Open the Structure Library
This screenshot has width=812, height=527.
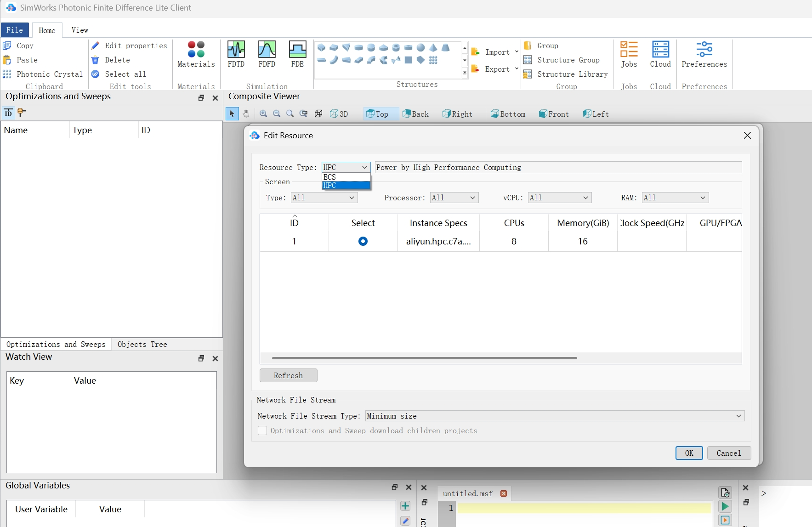566,74
